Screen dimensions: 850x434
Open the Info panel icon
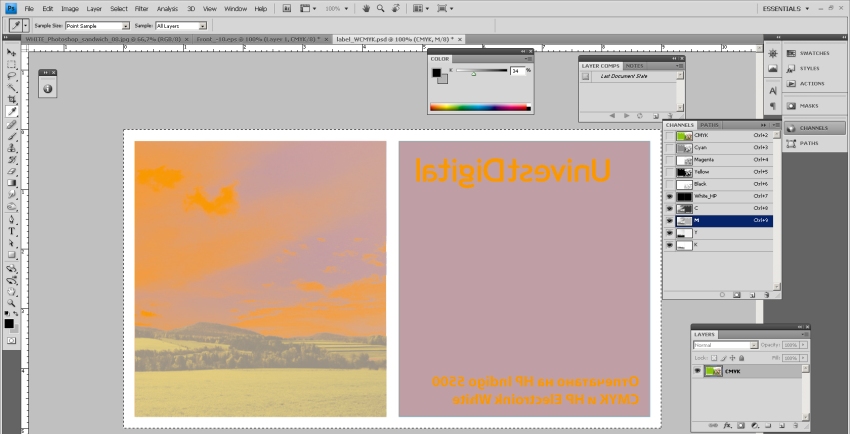tap(48, 88)
